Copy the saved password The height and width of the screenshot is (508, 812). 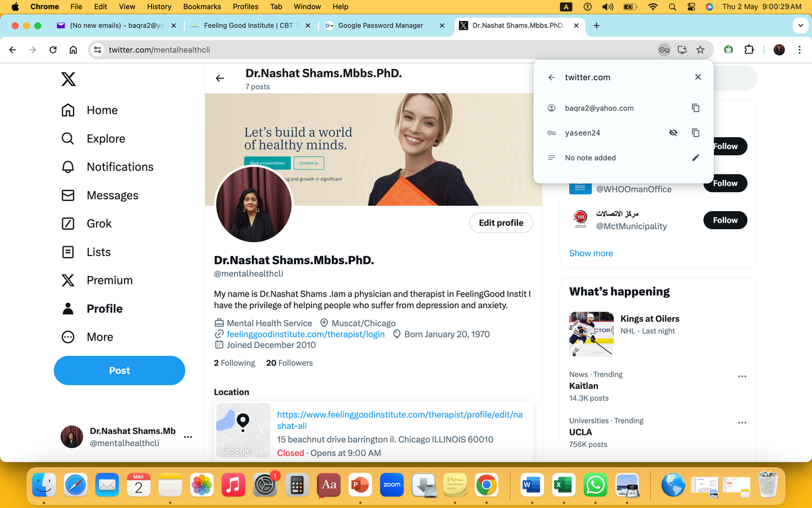(696, 133)
